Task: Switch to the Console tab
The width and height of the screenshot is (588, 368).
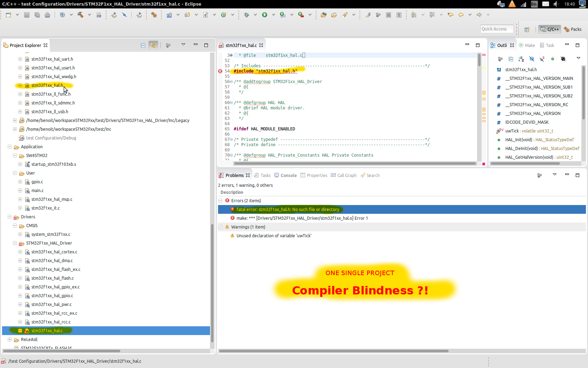Action: click(x=285, y=176)
